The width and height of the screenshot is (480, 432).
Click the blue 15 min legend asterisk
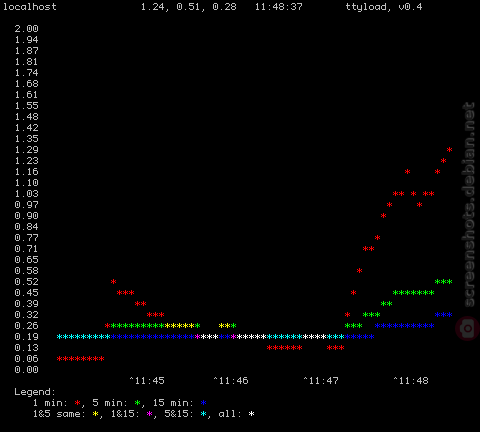point(204,403)
